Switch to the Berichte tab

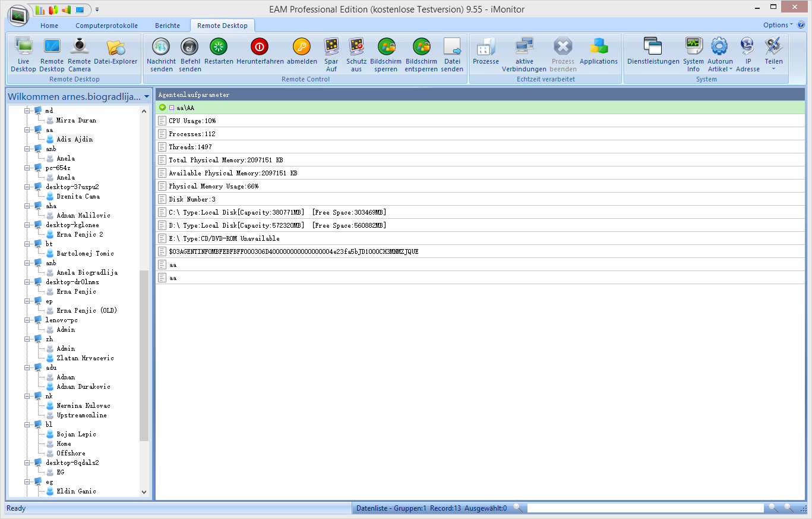click(x=168, y=26)
